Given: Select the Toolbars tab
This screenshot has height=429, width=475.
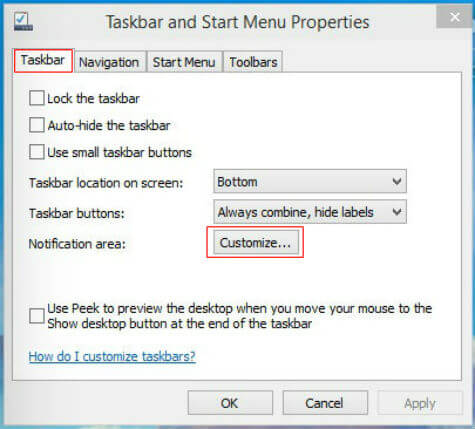Looking at the screenshot, I should pos(253,62).
